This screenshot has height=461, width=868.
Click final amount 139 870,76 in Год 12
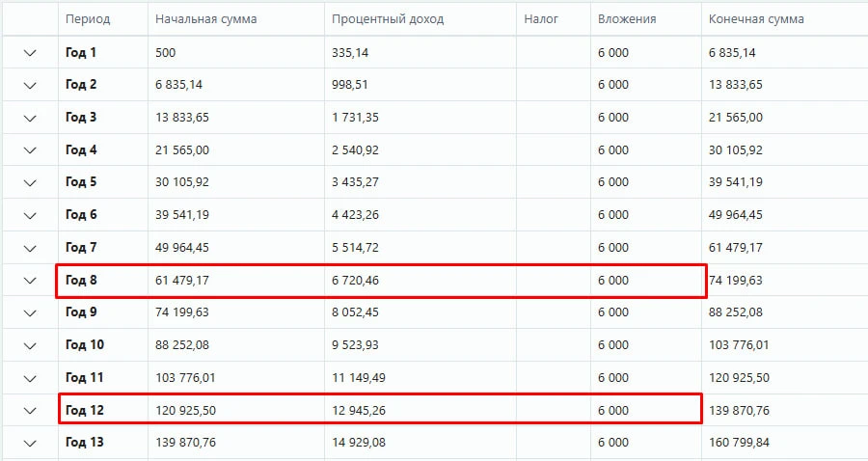[x=739, y=410]
